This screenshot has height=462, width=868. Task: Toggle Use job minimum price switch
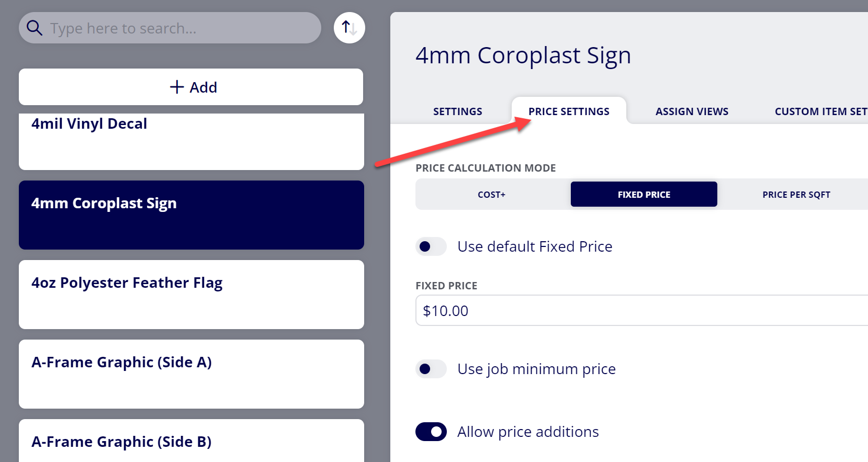point(431,369)
